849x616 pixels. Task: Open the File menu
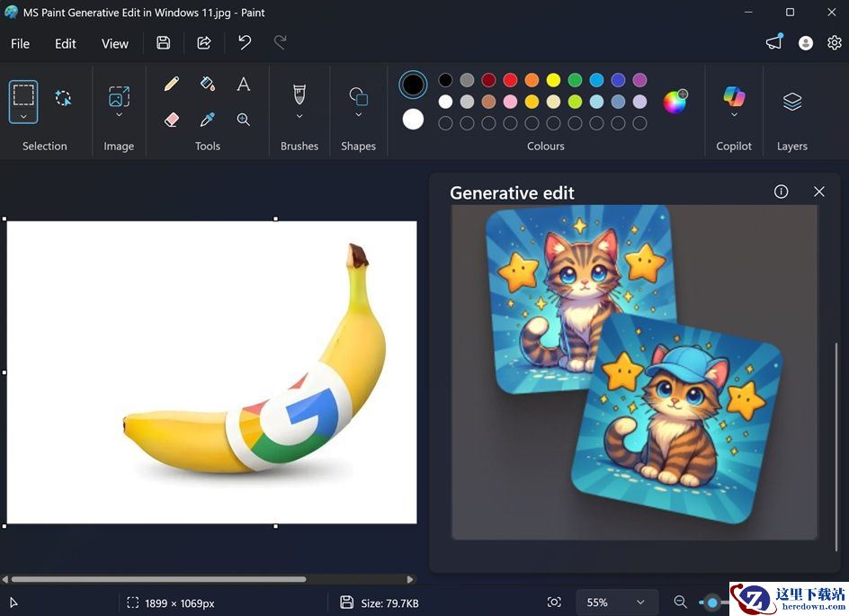tap(20, 43)
